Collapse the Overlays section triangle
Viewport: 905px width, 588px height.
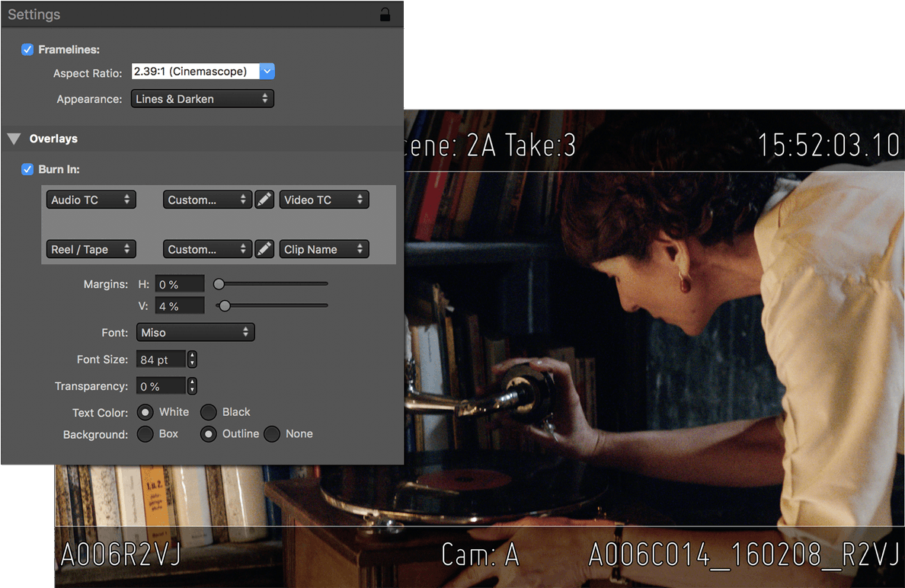14,139
